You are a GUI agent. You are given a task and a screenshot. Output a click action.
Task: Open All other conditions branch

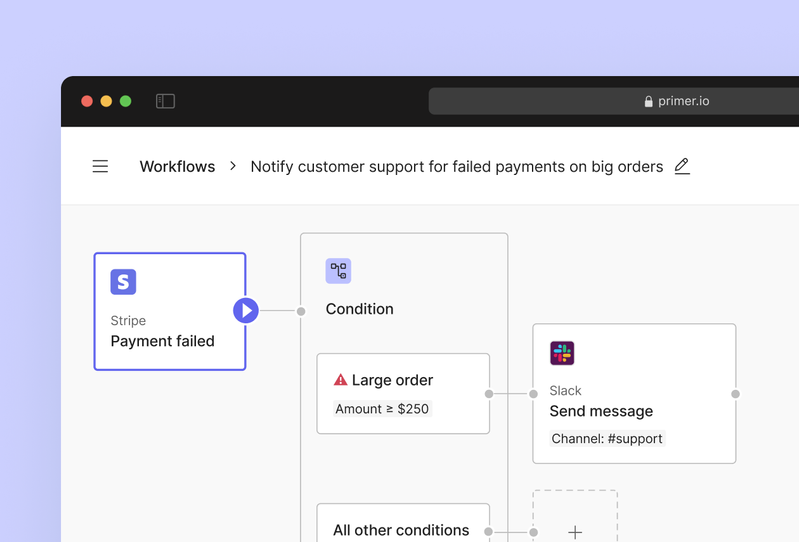tap(401, 528)
